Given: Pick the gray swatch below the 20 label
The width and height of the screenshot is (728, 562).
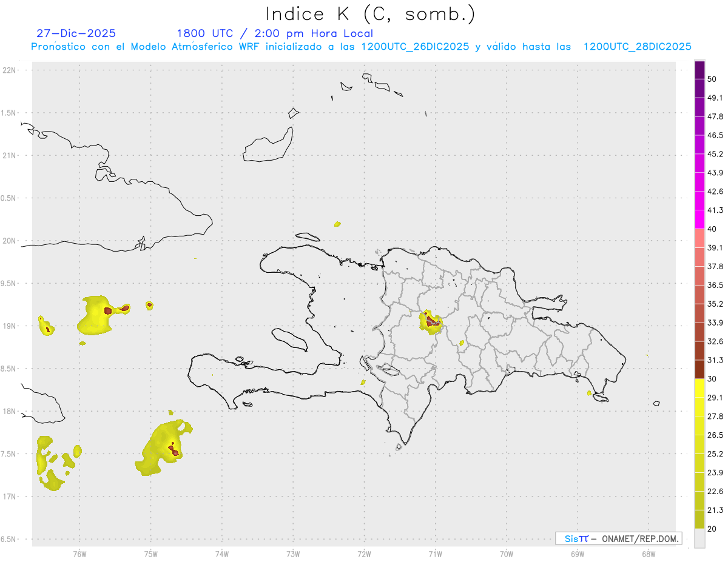Looking at the screenshot, I should tap(699, 538).
